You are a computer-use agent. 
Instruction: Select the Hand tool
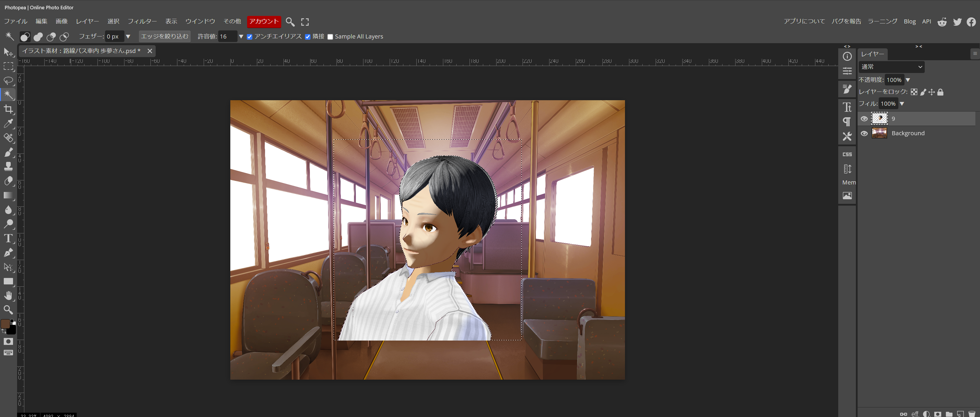[x=8, y=295]
